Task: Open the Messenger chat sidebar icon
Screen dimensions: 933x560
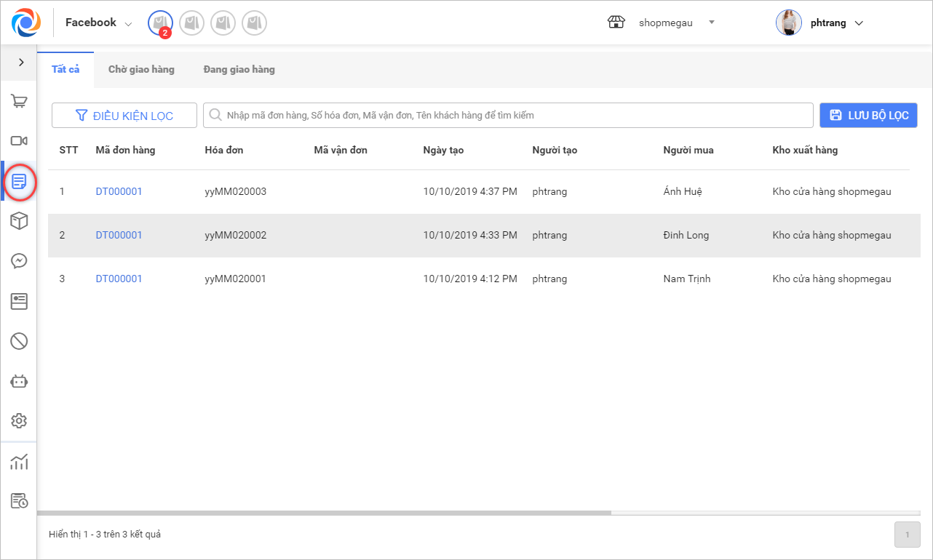Action: [19, 261]
